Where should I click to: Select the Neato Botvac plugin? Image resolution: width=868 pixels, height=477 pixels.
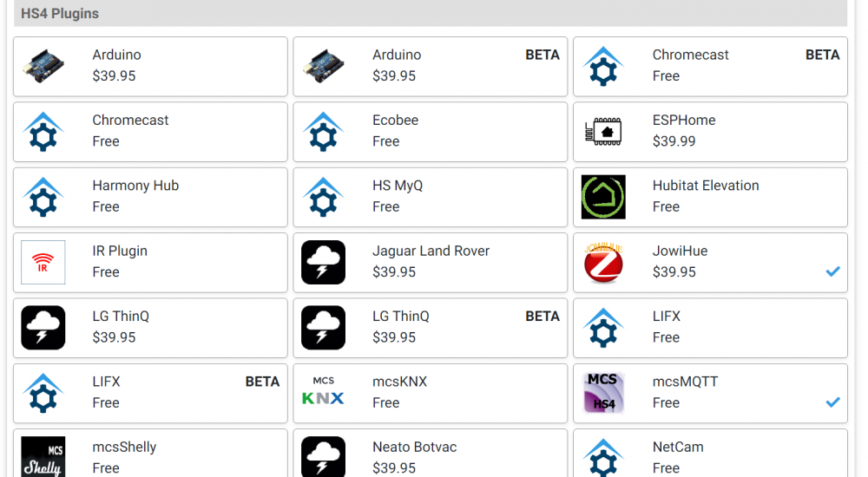[x=430, y=454]
